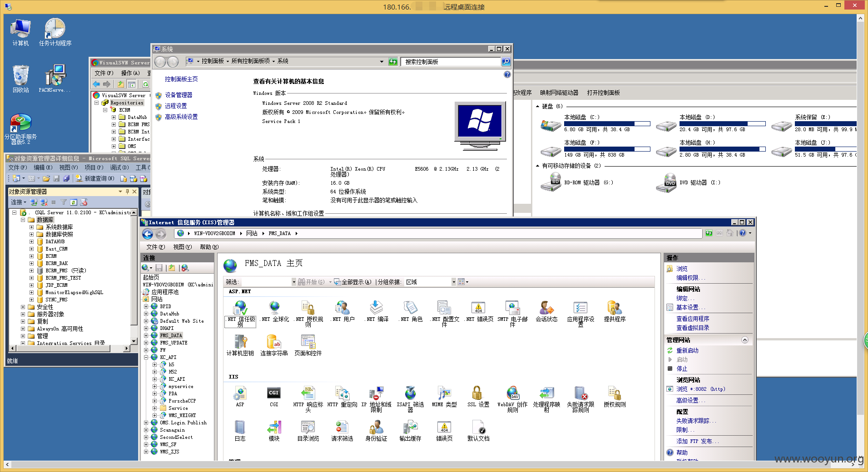
Task: Open the 处理程序映射 feature icon
Action: pos(546,399)
